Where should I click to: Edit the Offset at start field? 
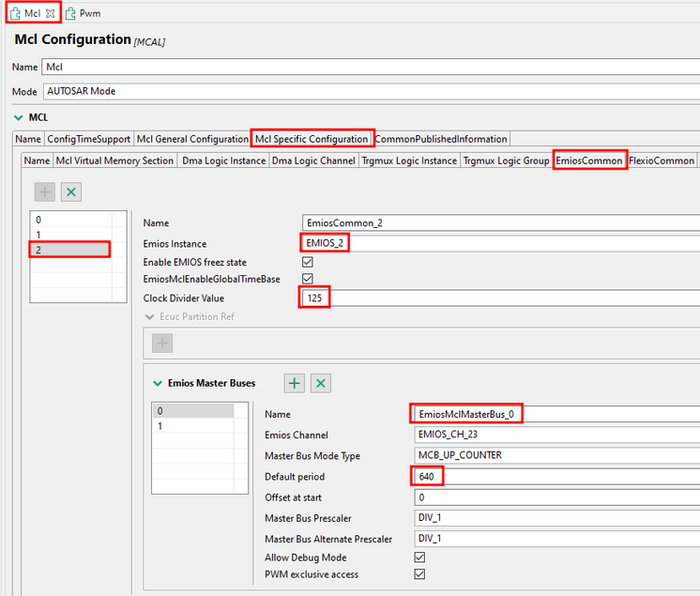(556, 497)
